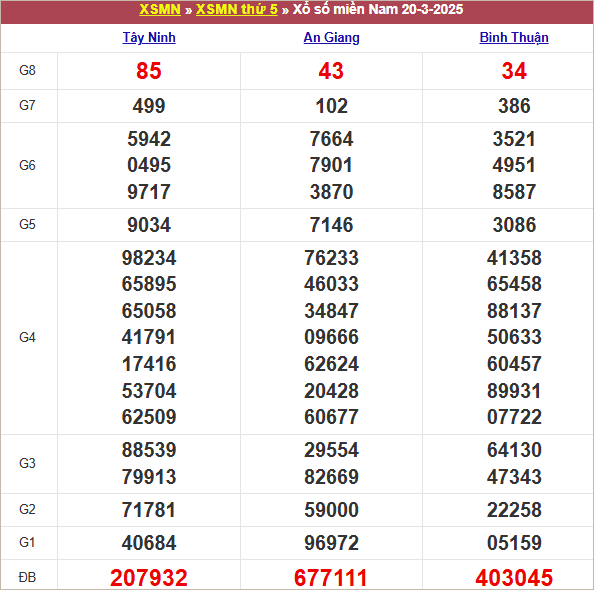The width and height of the screenshot is (594, 590).
Task: Select G7 number 386
Action: pos(514,106)
